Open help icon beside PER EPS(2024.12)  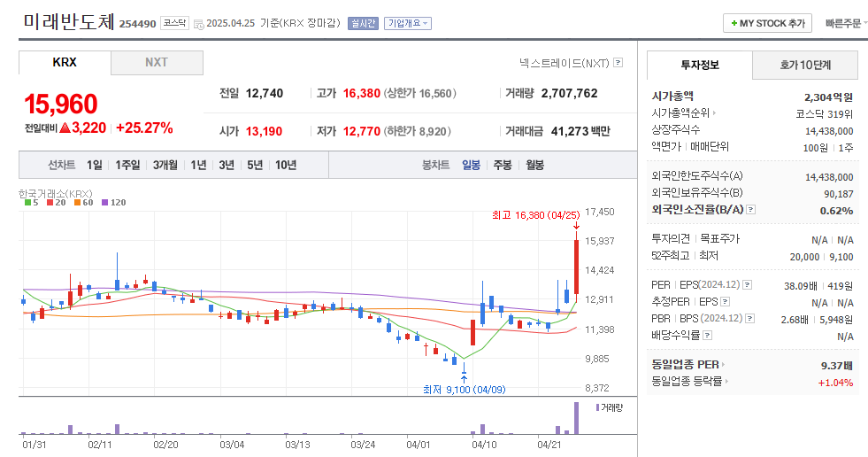[x=748, y=284]
